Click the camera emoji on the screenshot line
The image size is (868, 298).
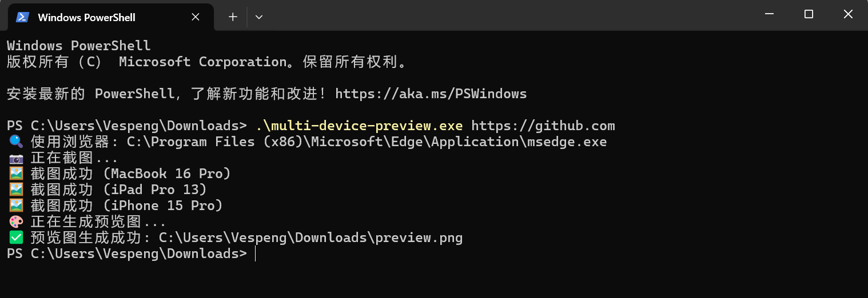coord(16,158)
